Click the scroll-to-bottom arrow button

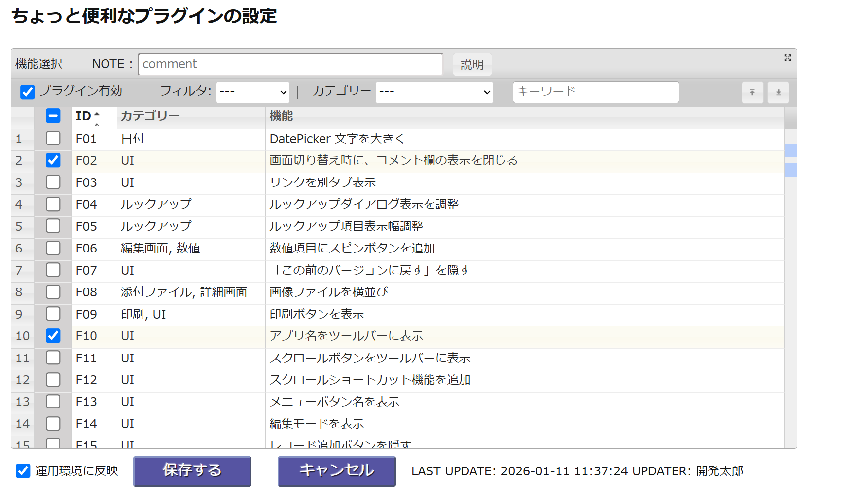point(778,92)
